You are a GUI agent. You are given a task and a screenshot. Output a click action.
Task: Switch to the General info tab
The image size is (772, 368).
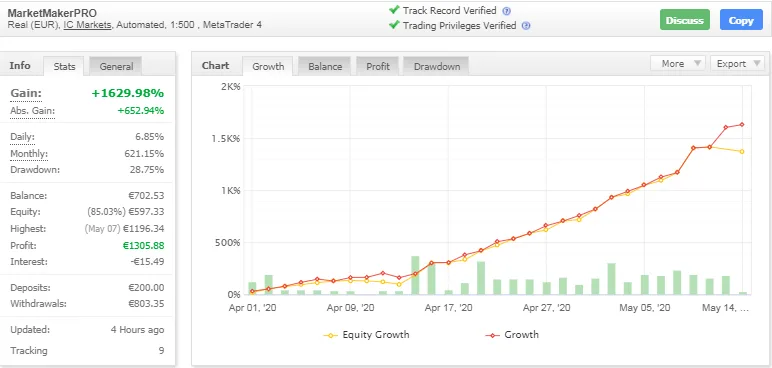pos(116,67)
